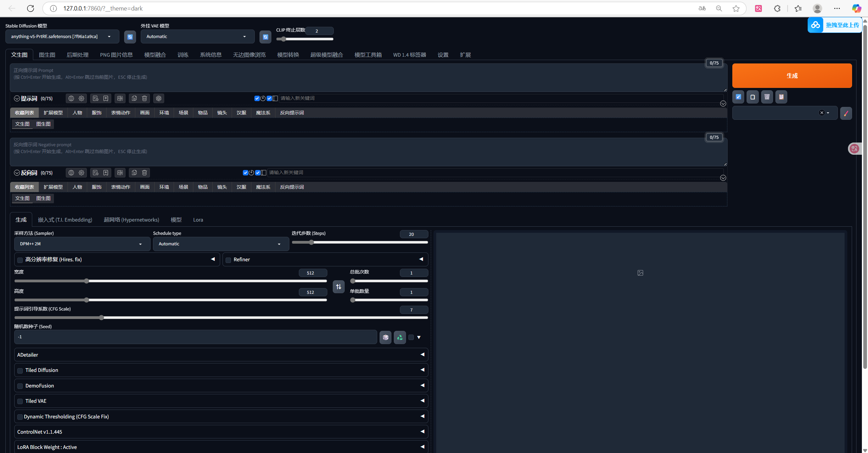Screen dimensions: 868x453
Task: Refresh the Stable Diffusion model list
Action: point(130,37)
